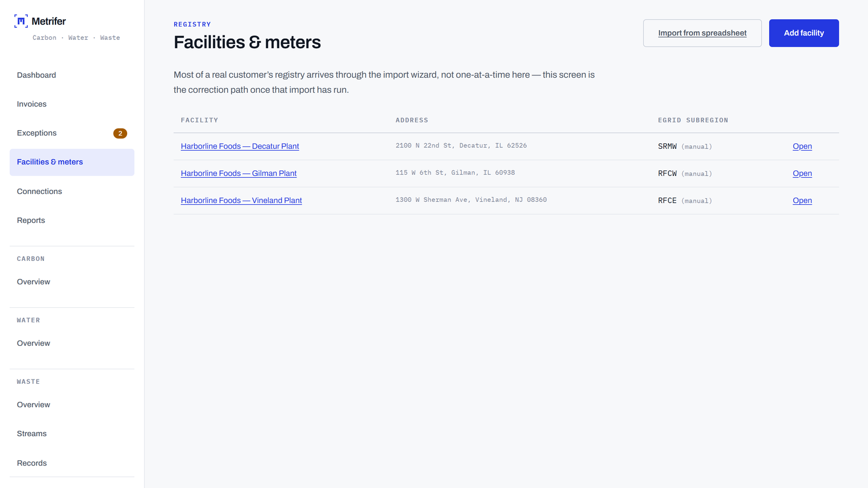
Task: Click the Exceptions count badge showing 2
Action: click(x=120, y=133)
